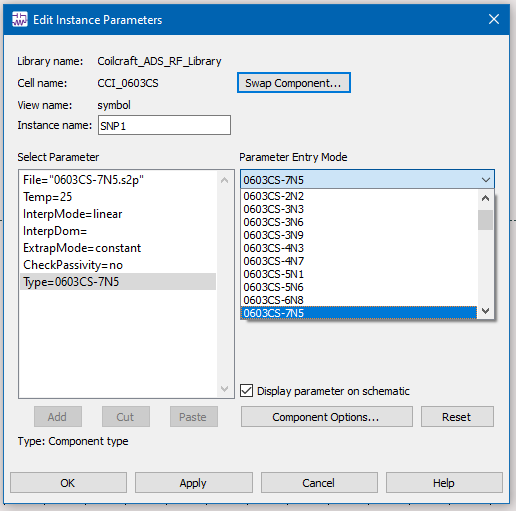Choose 0603CS-3N3 from the dropdown list
This screenshot has width=516, height=511.
[359, 209]
